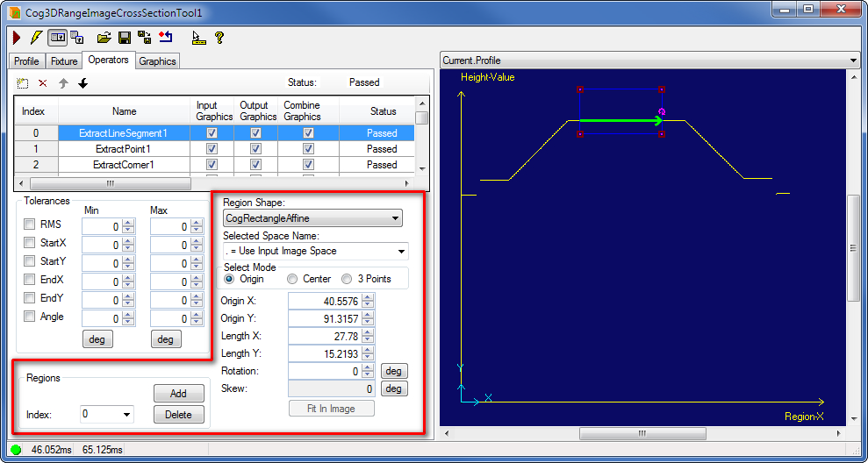The image size is (868, 463).
Task: Click the Add region button
Action: (178, 394)
